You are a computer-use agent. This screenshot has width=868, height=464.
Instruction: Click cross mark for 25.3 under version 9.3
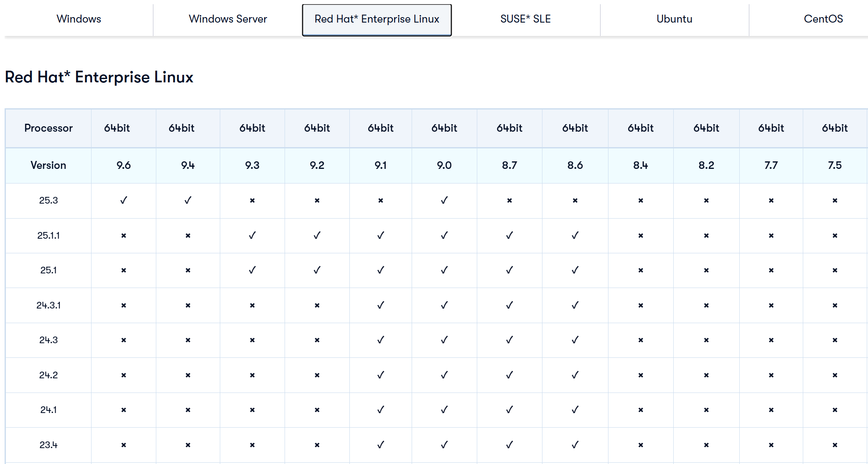pos(252,201)
